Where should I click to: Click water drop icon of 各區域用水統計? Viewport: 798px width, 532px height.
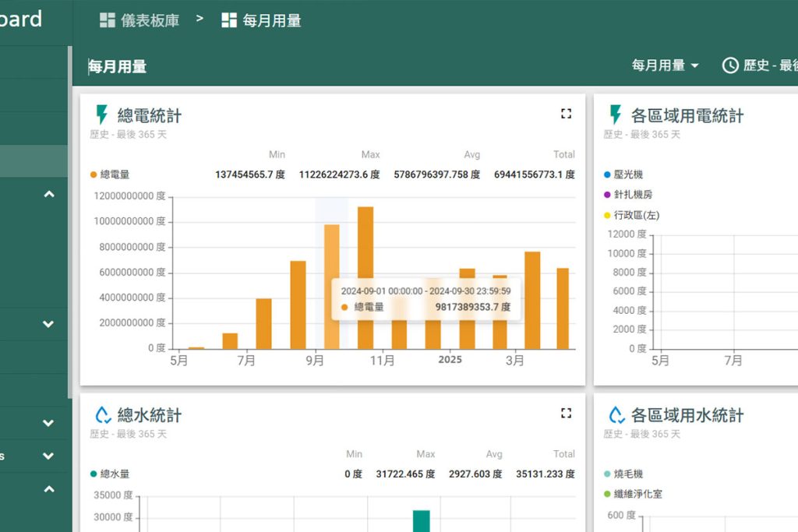point(616,415)
